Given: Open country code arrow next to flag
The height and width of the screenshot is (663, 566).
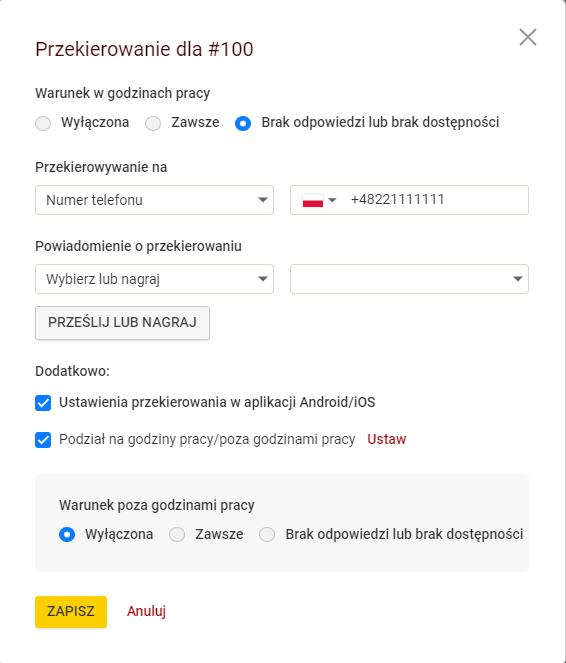Looking at the screenshot, I should (x=332, y=200).
